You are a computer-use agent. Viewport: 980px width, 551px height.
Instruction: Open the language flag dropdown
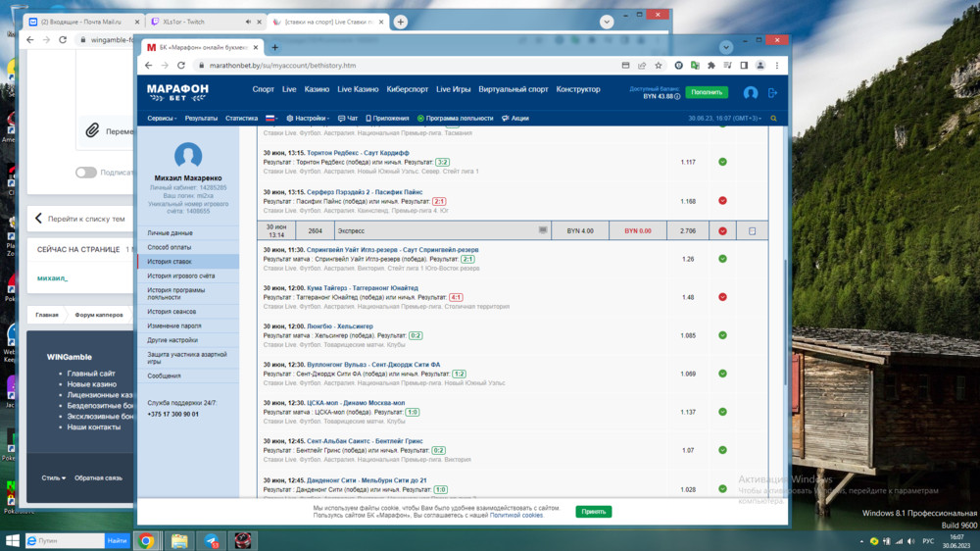point(271,118)
